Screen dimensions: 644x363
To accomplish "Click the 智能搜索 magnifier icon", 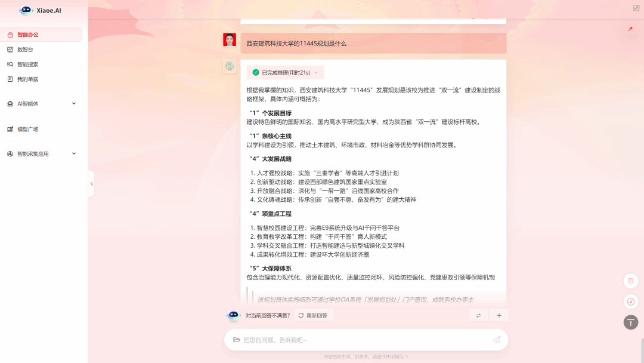I will coord(10,64).
